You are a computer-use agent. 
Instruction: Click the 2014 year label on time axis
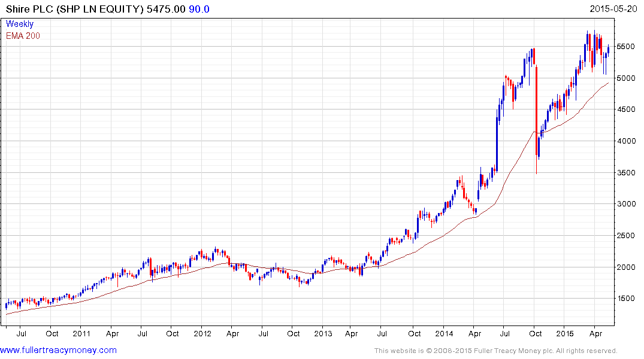[444, 333]
